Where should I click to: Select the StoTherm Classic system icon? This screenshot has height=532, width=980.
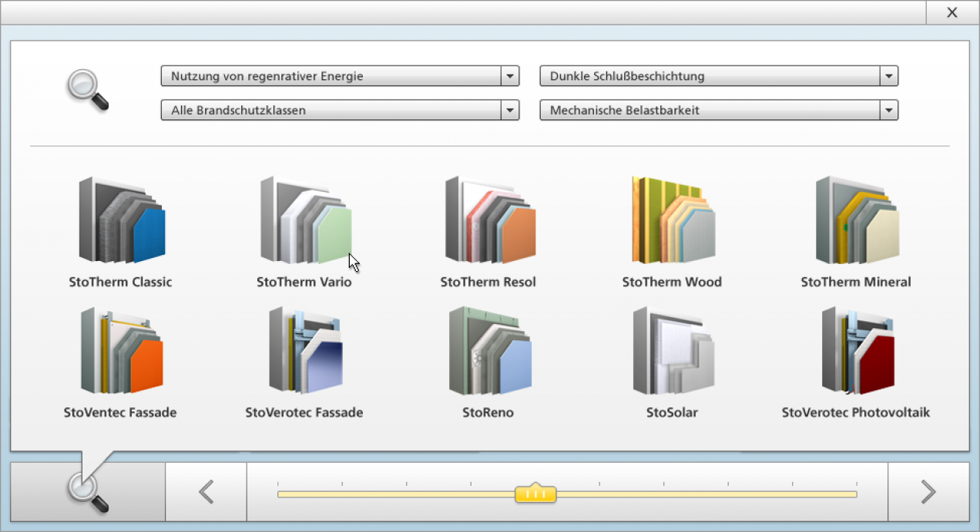click(121, 220)
